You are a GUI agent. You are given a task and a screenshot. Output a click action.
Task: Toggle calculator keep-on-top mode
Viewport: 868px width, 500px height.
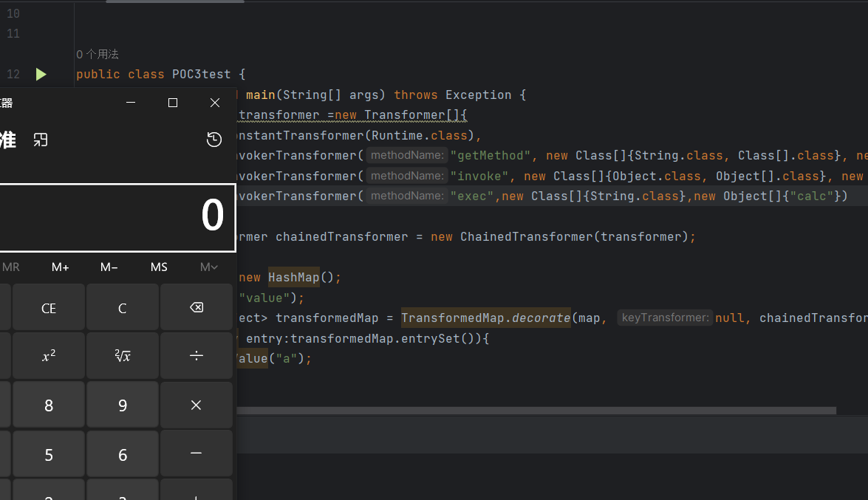tap(41, 140)
